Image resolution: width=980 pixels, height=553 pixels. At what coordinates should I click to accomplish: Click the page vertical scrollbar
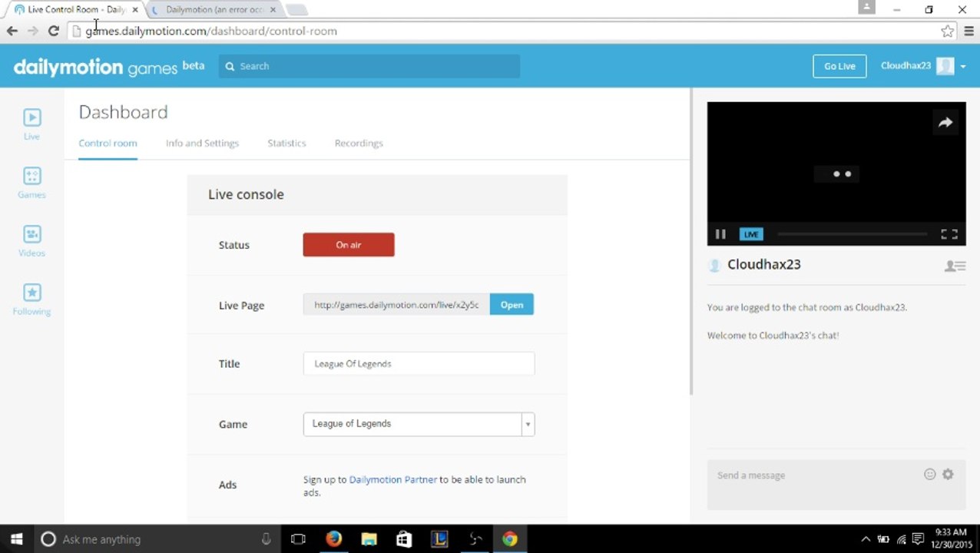(691, 240)
